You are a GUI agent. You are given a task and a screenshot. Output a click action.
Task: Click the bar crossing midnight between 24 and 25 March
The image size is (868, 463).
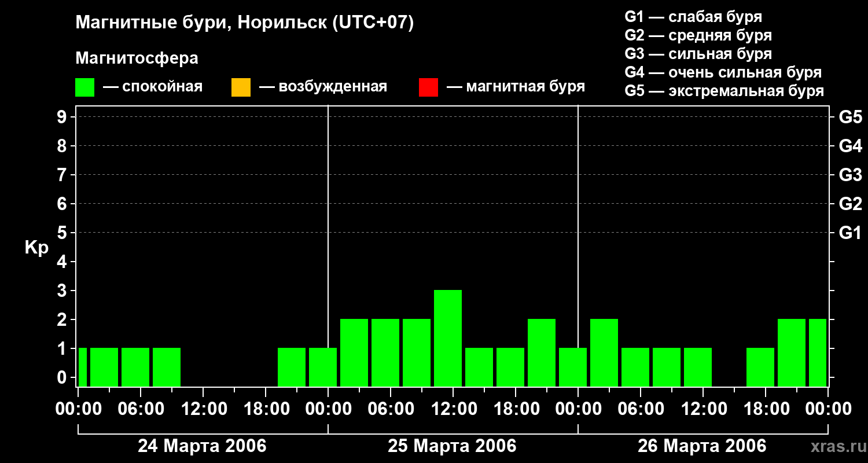(323, 367)
